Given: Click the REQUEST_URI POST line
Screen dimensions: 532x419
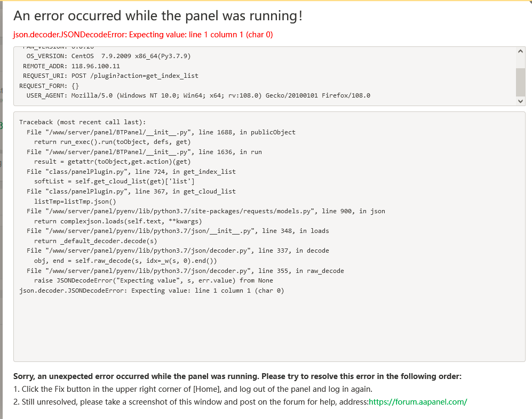Looking at the screenshot, I should (108, 76).
